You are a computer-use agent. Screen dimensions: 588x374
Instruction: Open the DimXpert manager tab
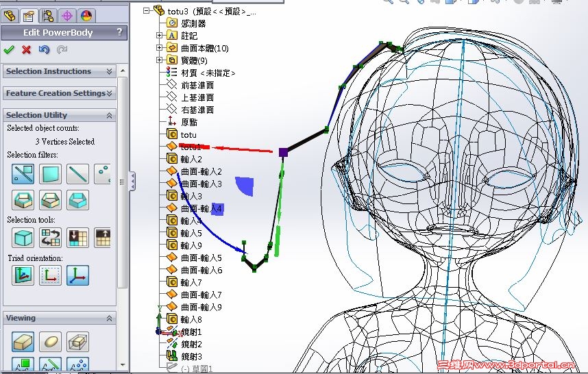67,16
